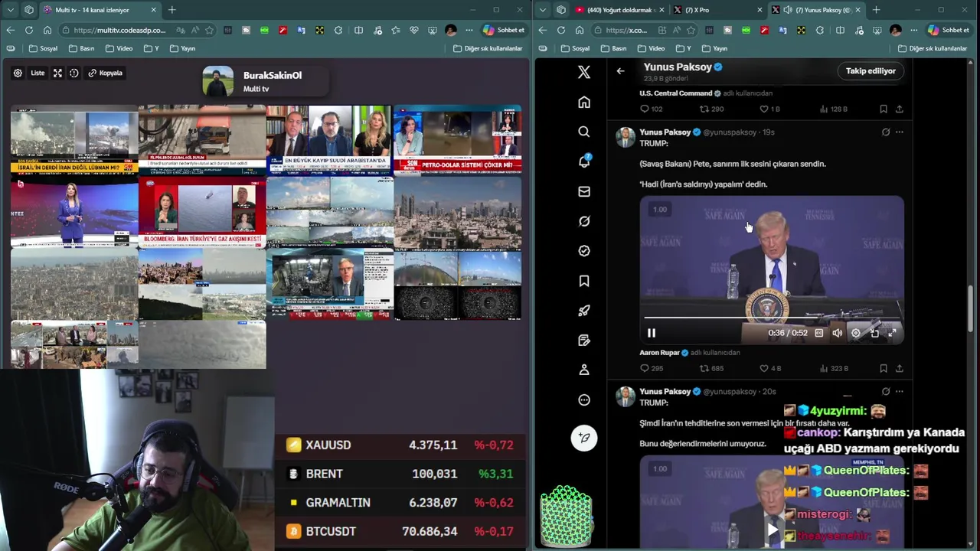This screenshot has width=980, height=551.
Task: Repost the tweet with 290 reposts
Action: click(x=711, y=109)
